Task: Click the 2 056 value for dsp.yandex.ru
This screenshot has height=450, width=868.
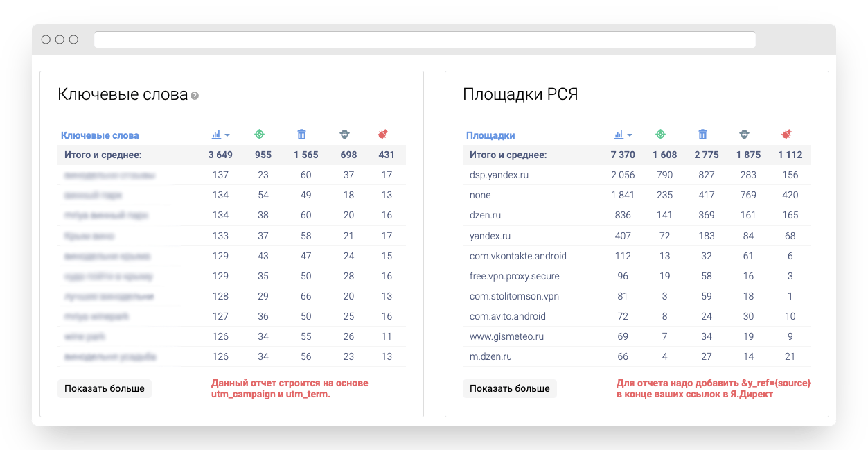Action: click(623, 175)
